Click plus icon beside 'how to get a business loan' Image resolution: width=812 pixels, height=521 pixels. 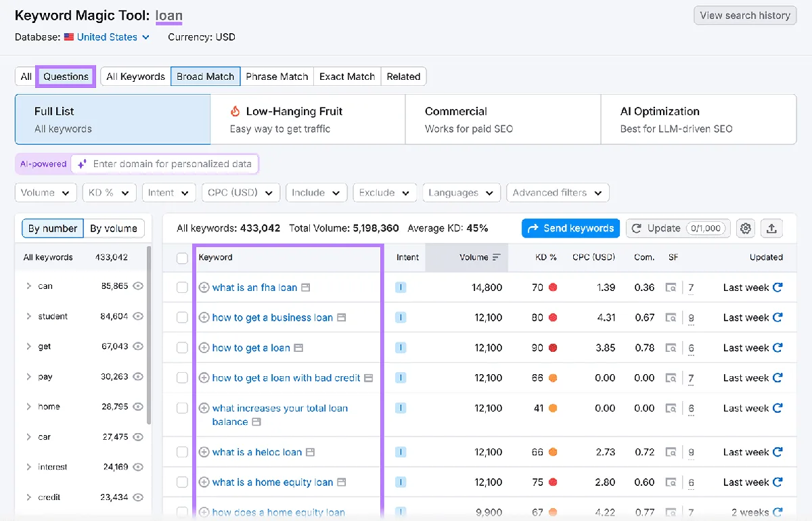(204, 317)
